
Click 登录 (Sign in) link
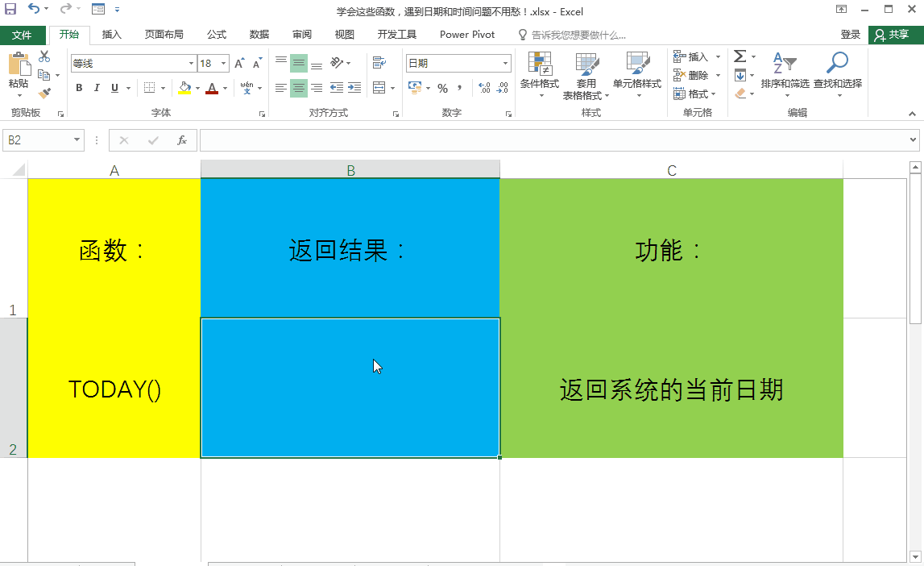851,35
